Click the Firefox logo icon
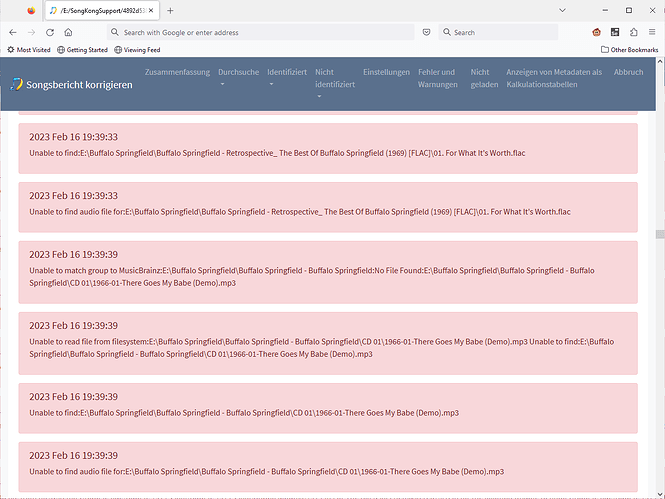The width and height of the screenshot is (665, 499). point(31,11)
